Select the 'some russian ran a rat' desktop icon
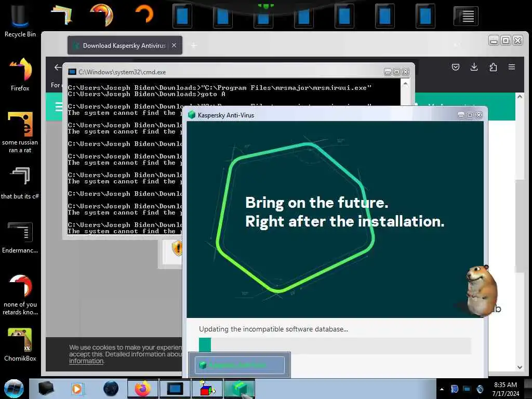This screenshot has width=532, height=399. click(20, 132)
